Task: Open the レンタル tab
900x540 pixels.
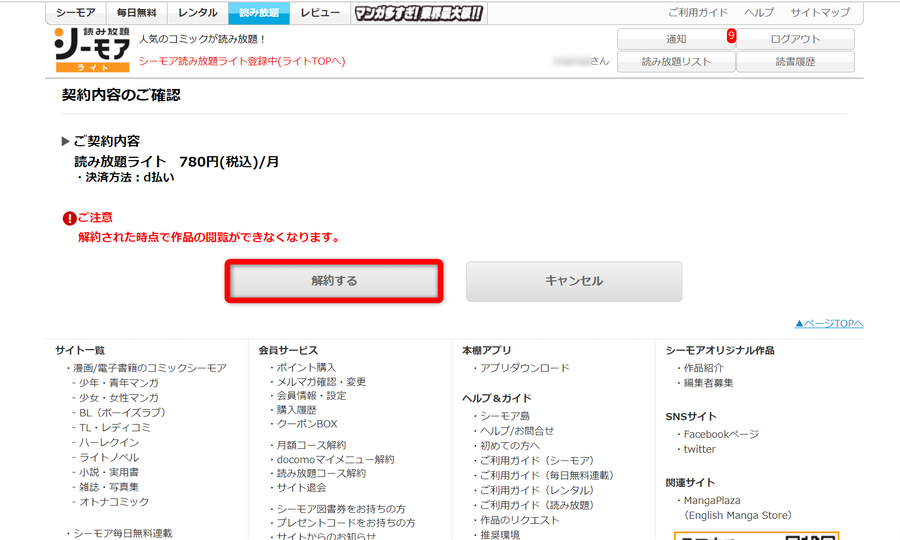Action: coord(197,13)
